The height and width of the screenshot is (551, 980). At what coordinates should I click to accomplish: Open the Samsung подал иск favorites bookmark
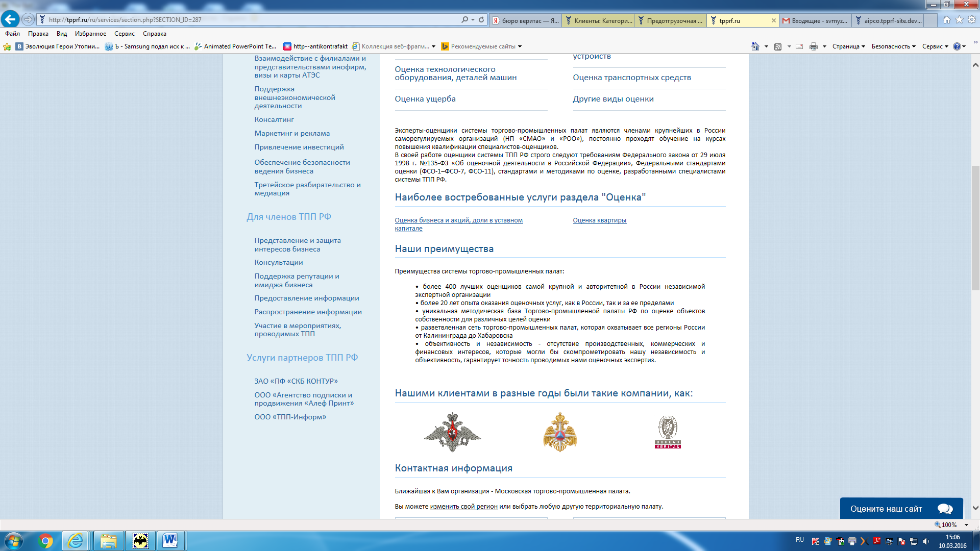(x=148, y=46)
